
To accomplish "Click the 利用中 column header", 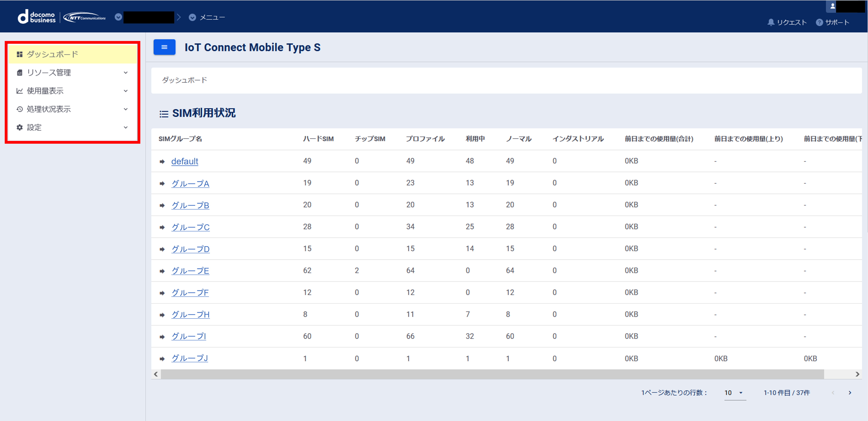I will pyautogui.click(x=475, y=139).
